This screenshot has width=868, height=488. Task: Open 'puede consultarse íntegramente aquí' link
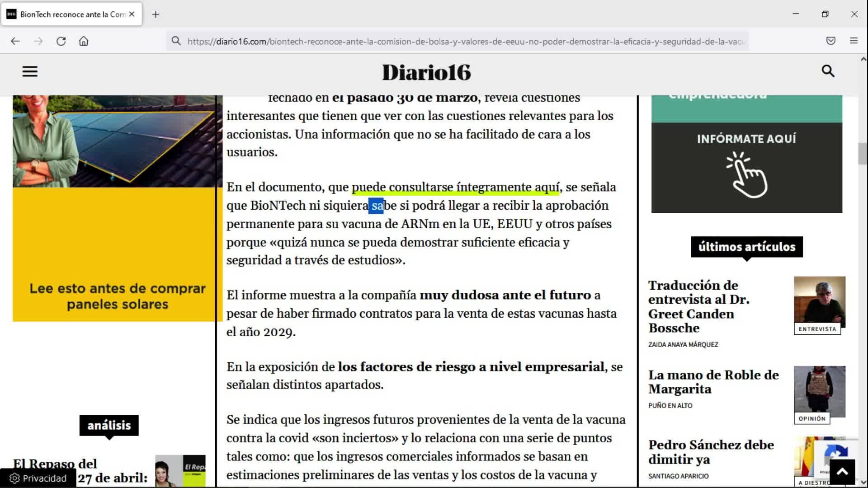point(455,187)
